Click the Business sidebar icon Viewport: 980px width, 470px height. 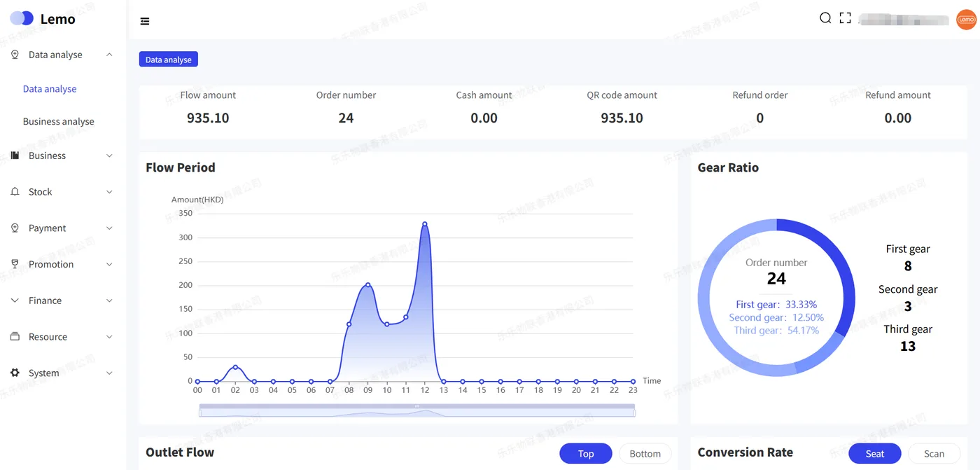15,155
